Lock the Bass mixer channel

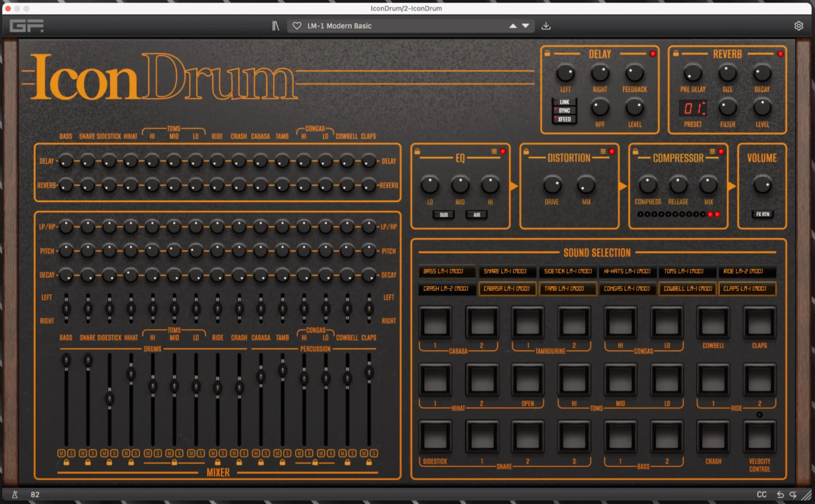pos(67,463)
